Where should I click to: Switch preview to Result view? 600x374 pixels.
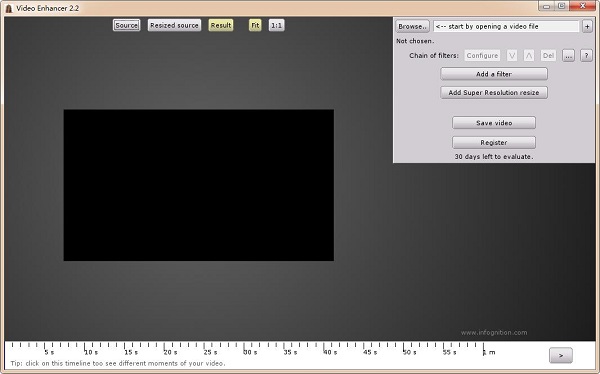click(x=221, y=25)
